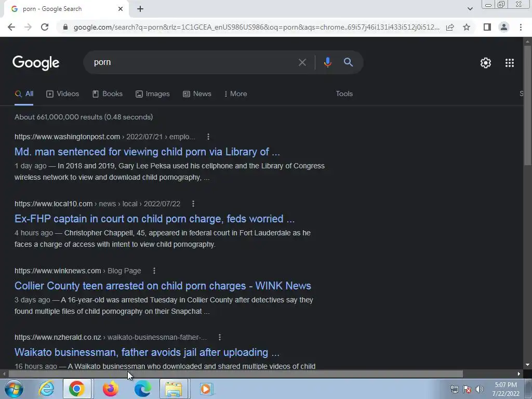532x399 pixels.
Task: Open Chrome side panel
Action: [x=487, y=27]
